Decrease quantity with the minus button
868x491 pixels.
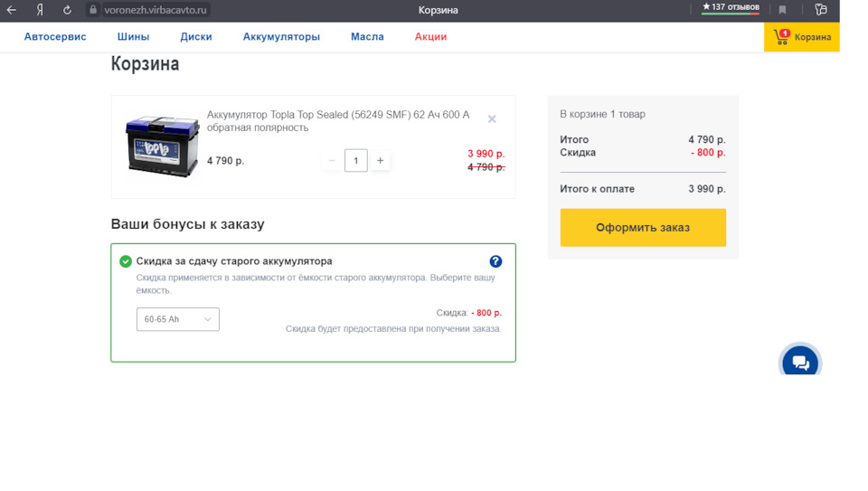(332, 161)
